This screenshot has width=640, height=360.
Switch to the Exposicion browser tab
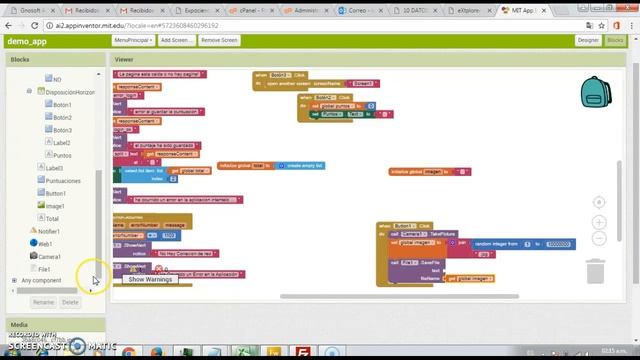click(198, 11)
